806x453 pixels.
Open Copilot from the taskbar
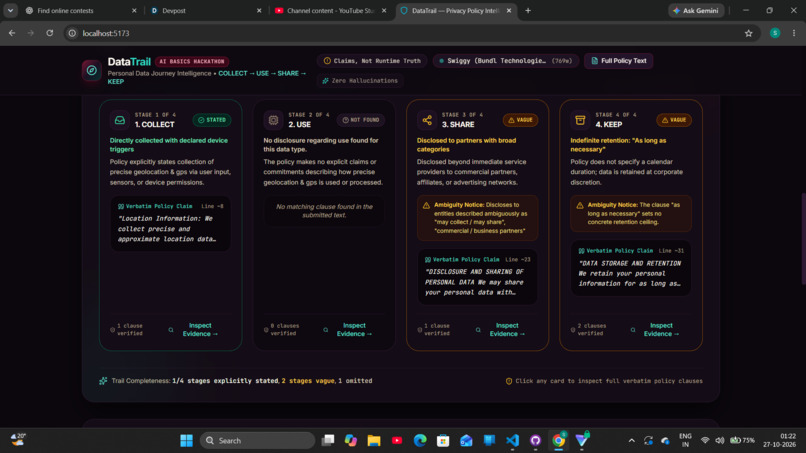[351, 441]
